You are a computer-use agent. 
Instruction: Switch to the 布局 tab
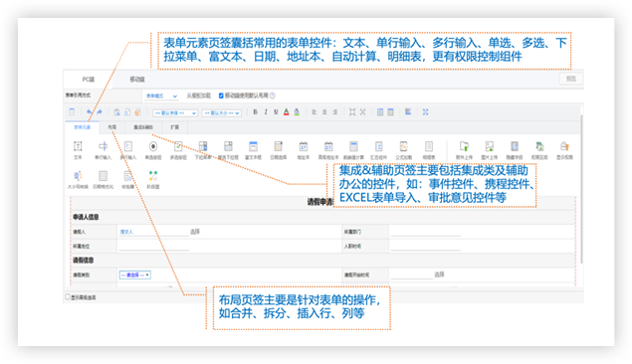112,127
